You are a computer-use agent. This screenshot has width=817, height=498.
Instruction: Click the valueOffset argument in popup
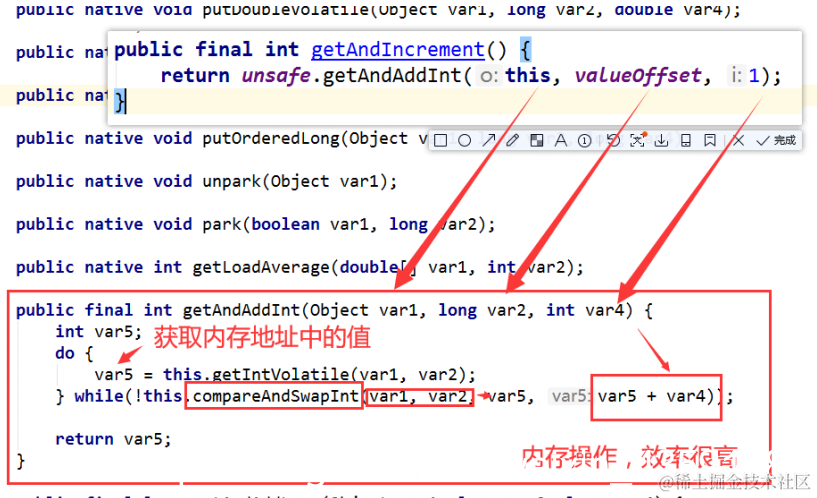(x=638, y=76)
